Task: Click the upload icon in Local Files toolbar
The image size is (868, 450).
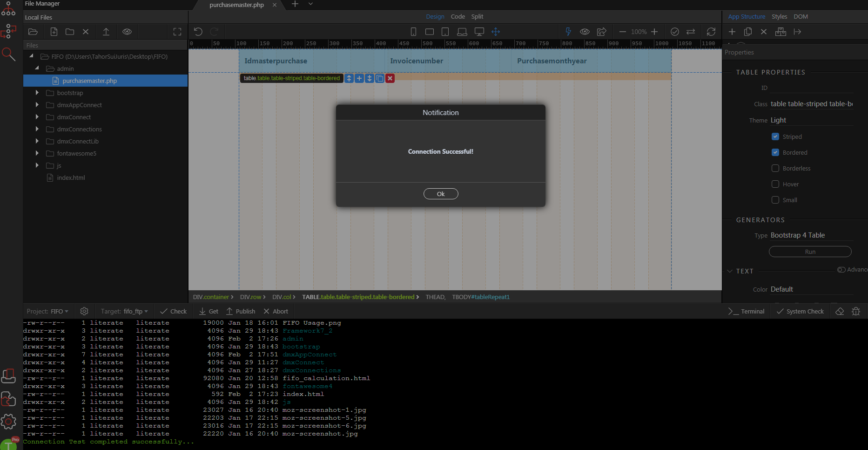Action: [106, 32]
